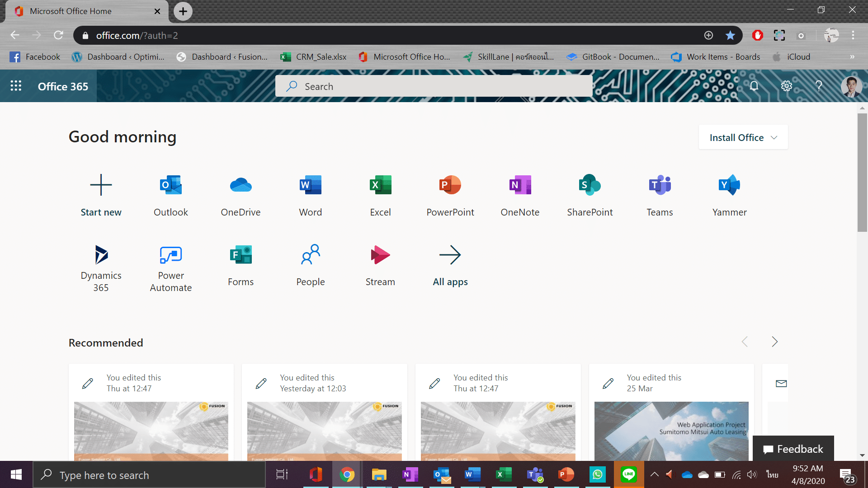Reload the page
This screenshot has width=868, height=488.
pyautogui.click(x=58, y=35)
